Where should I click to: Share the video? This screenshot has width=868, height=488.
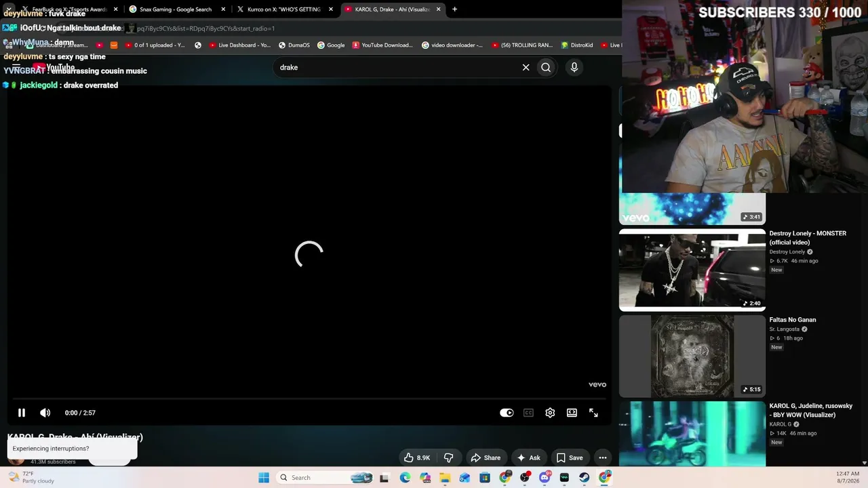coord(486,457)
